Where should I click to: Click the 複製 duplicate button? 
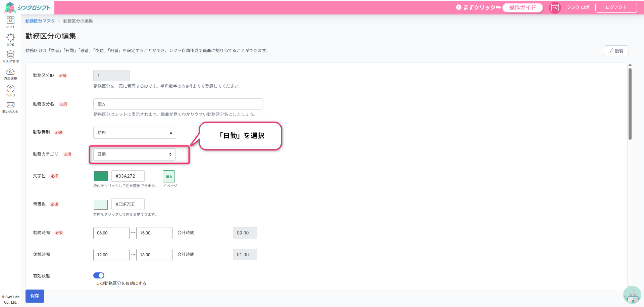coord(616,51)
